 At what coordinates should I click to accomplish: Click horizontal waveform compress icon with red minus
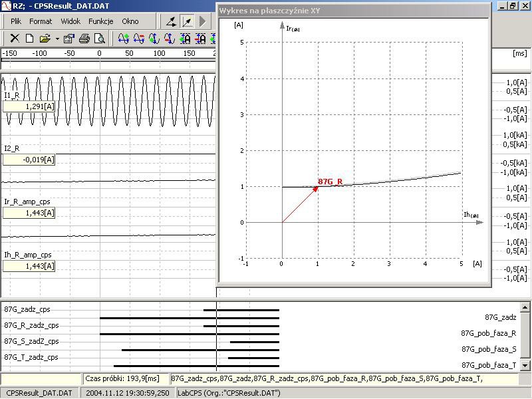pyautogui.click(x=139, y=39)
